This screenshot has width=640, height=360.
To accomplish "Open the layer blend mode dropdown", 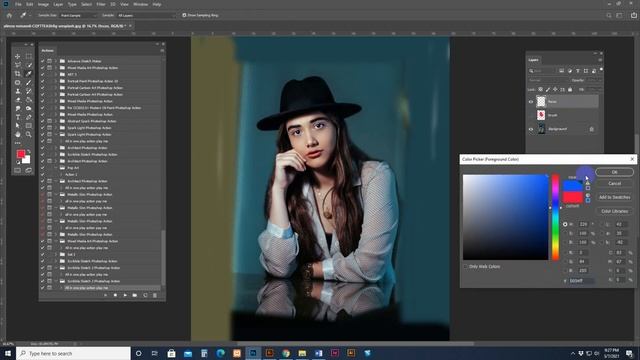I will tap(549, 80).
